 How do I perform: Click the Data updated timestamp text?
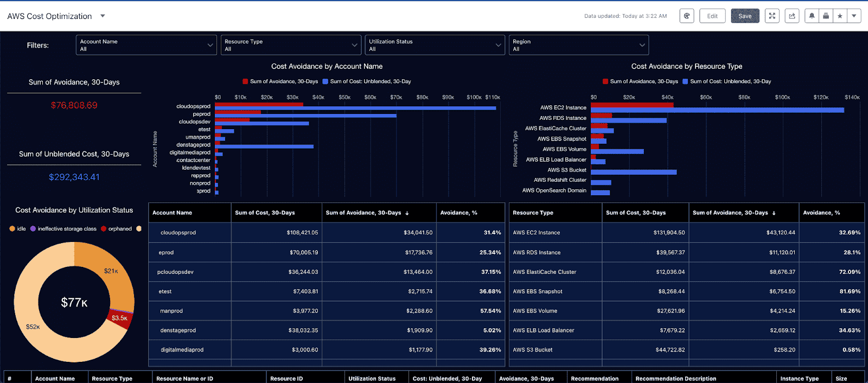tap(626, 16)
